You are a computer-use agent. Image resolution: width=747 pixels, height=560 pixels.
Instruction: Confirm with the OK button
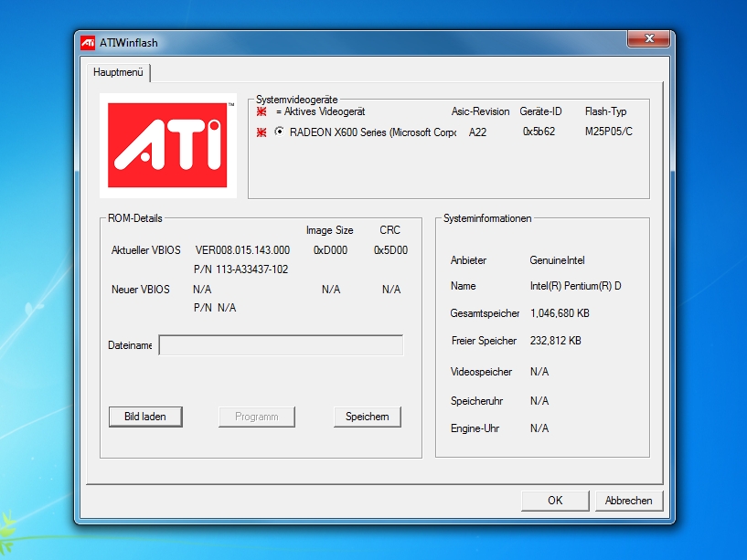(555, 501)
